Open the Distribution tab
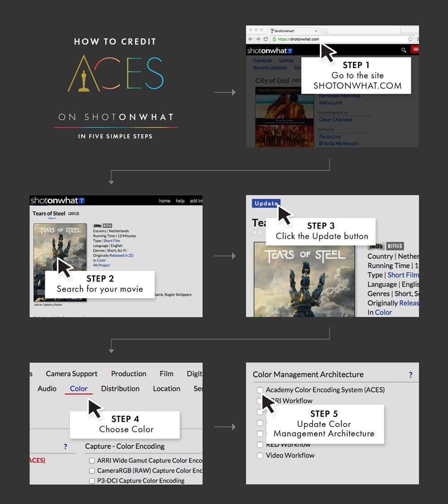 click(x=120, y=388)
